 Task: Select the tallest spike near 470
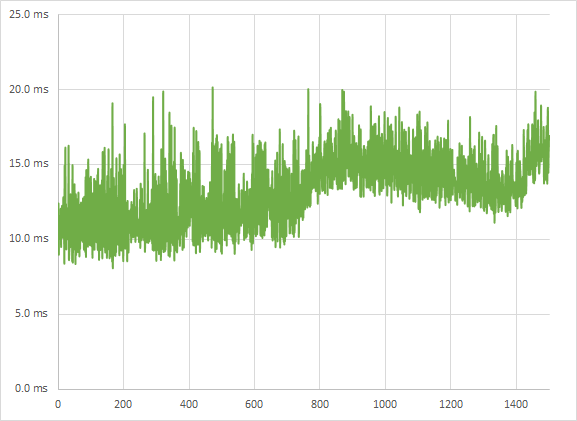pos(212,88)
